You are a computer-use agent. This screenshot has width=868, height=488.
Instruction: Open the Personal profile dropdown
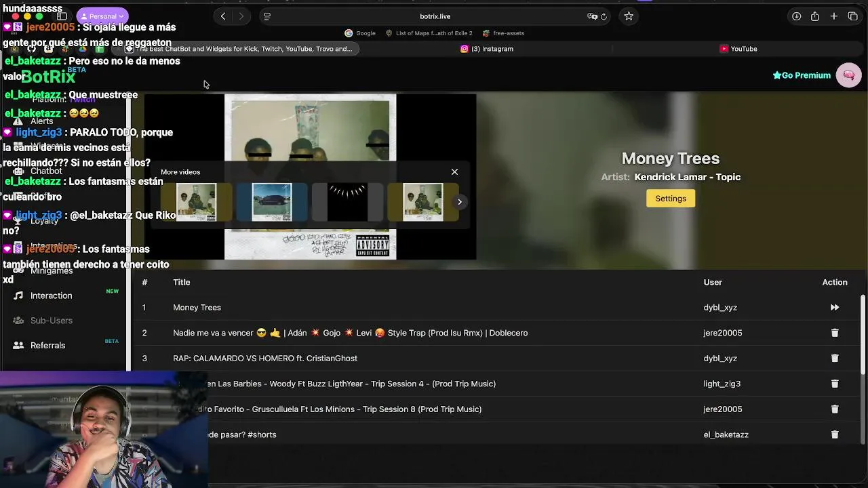(x=102, y=16)
